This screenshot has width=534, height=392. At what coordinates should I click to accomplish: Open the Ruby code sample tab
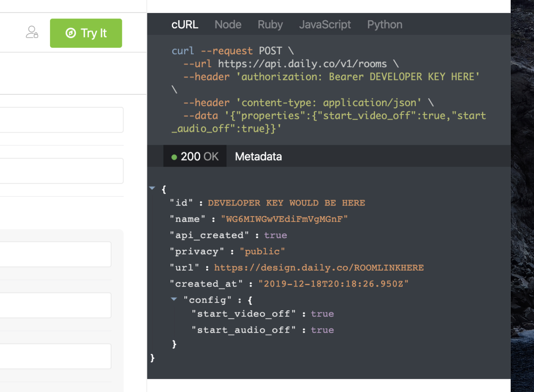point(270,25)
